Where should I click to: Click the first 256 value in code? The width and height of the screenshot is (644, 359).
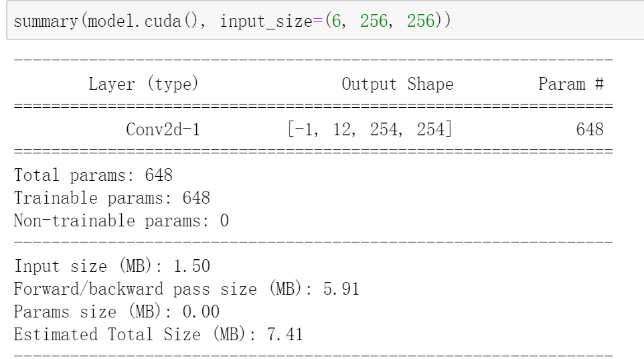click(374, 21)
